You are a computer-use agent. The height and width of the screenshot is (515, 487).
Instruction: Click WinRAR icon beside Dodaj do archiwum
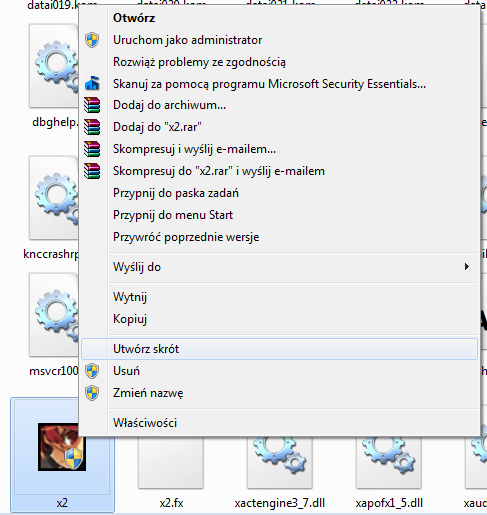coord(92,105)
